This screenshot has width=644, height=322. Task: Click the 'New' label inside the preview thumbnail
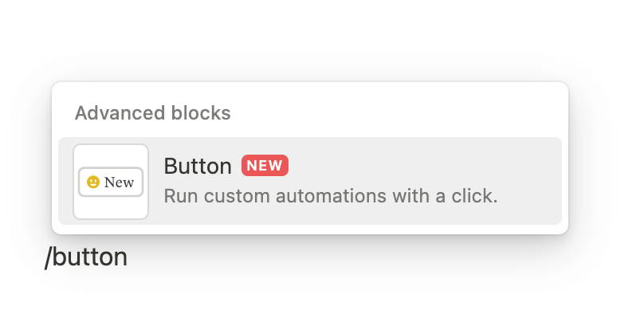point(119,183)
